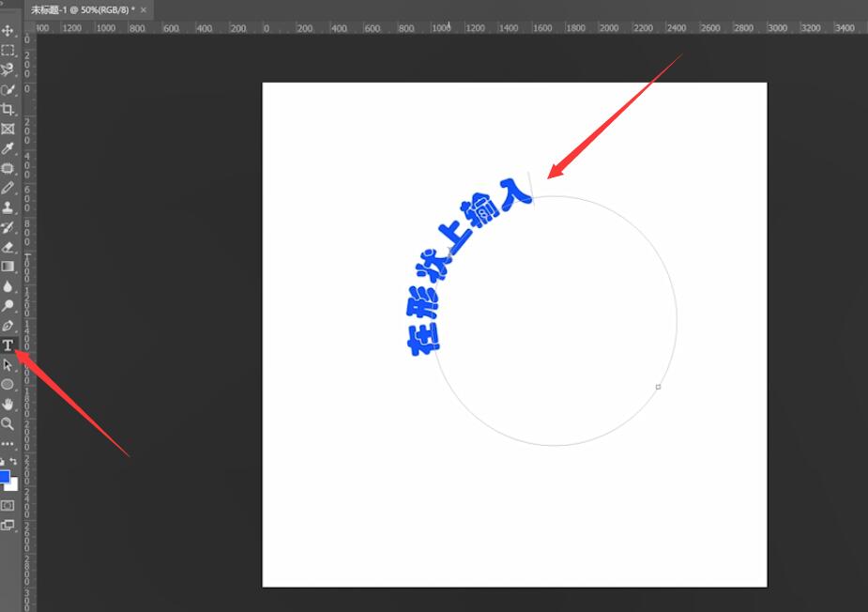Toggle Quick Mask mode
Image resolution: width=868 pixels, height=612 pixels.
click(8, 505)
